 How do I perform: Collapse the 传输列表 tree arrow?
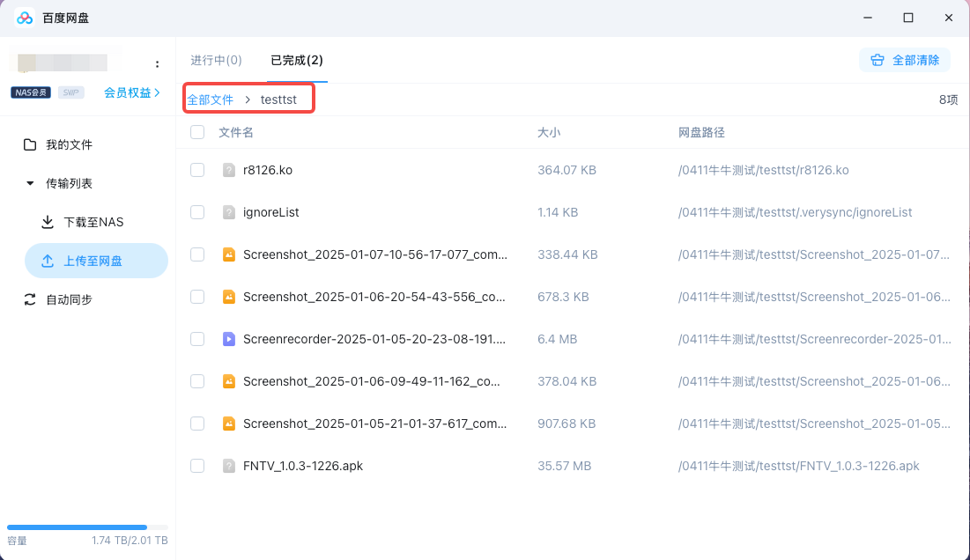click(x=30, y=183)
